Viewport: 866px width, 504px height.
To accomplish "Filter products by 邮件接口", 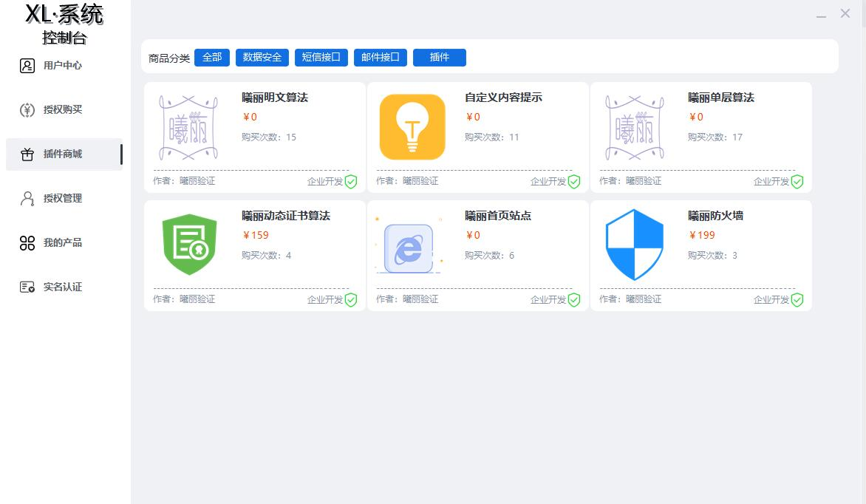I will [x=381, y=57].
